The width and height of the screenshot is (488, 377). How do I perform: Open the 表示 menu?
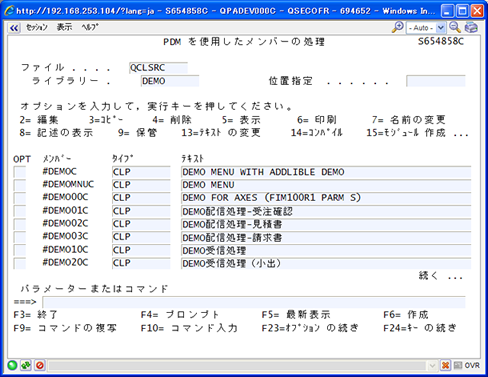point(64,28)
